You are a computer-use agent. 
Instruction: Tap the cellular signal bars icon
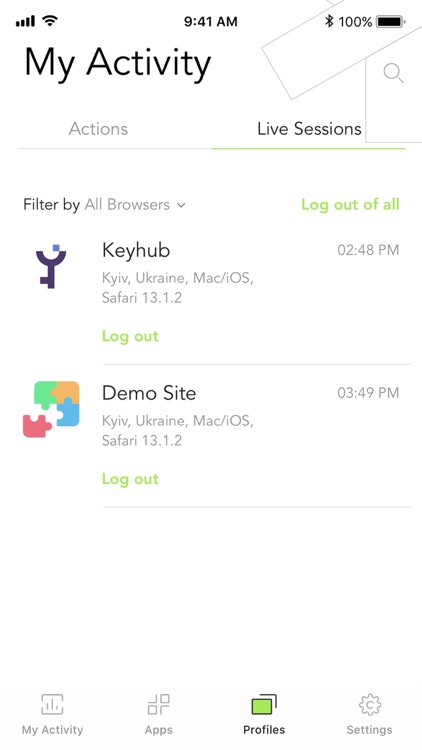pyautogui.click(x=25, y=22)
